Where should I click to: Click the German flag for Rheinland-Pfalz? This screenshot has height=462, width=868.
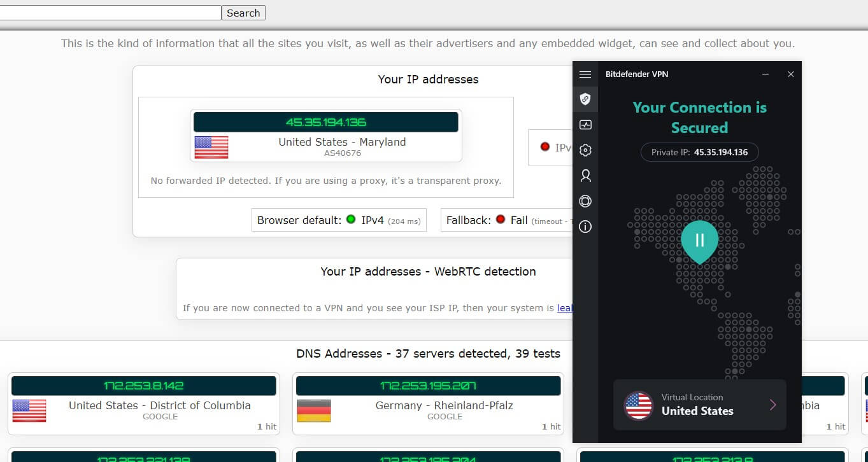coord(314,410)
